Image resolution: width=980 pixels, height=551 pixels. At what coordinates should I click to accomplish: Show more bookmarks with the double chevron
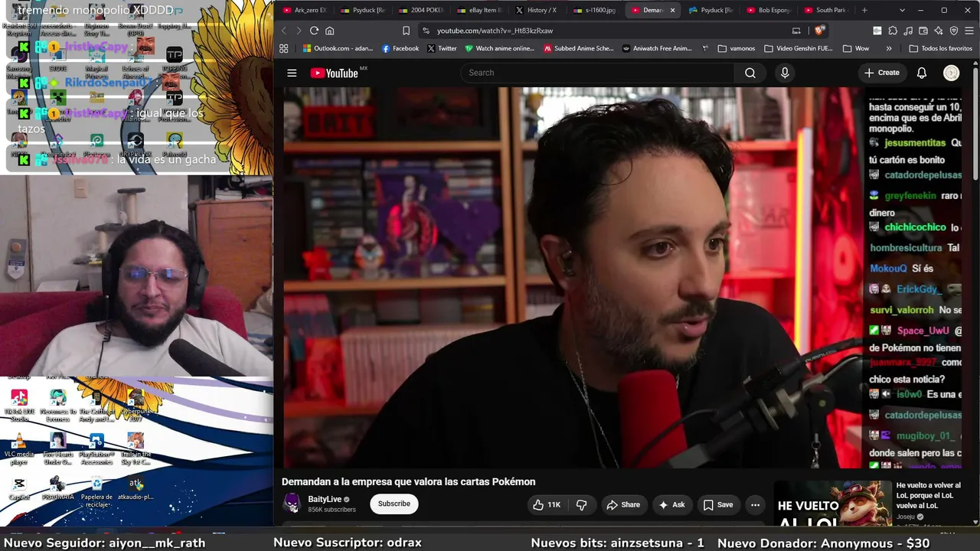click(889, 48)
